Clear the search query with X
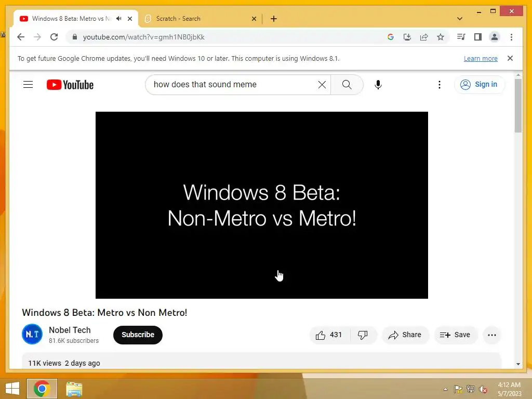Screen dimensions: 532x399 322,85
